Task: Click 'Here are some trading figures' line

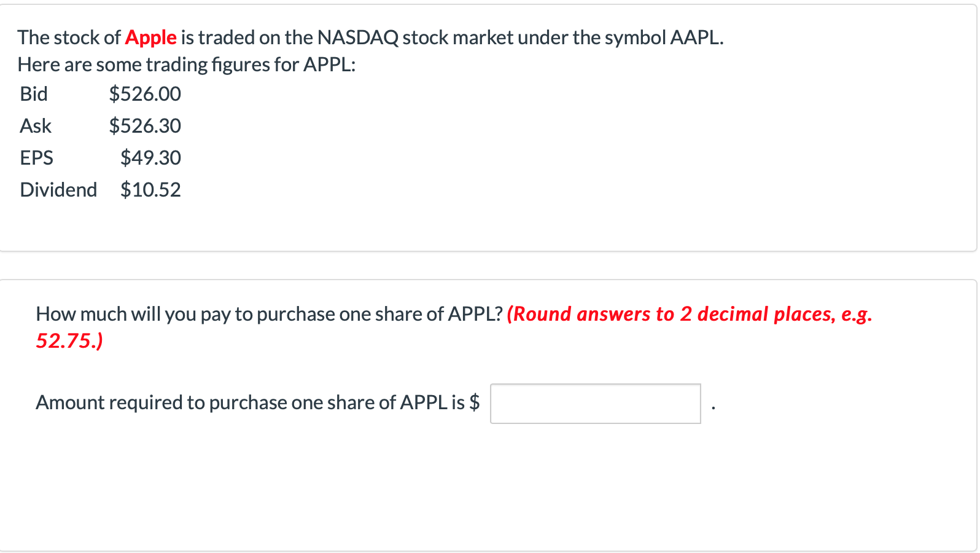Action: [187, 65]
